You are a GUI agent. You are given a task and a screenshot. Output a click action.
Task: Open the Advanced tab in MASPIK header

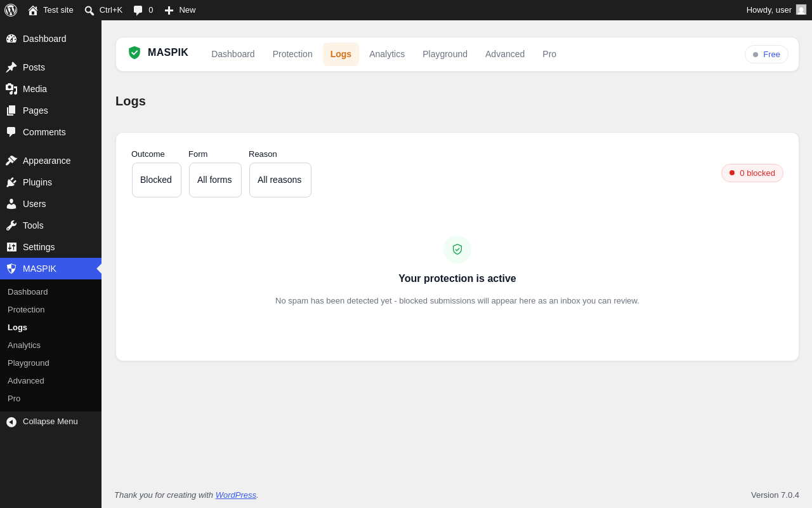click(505, 54)
